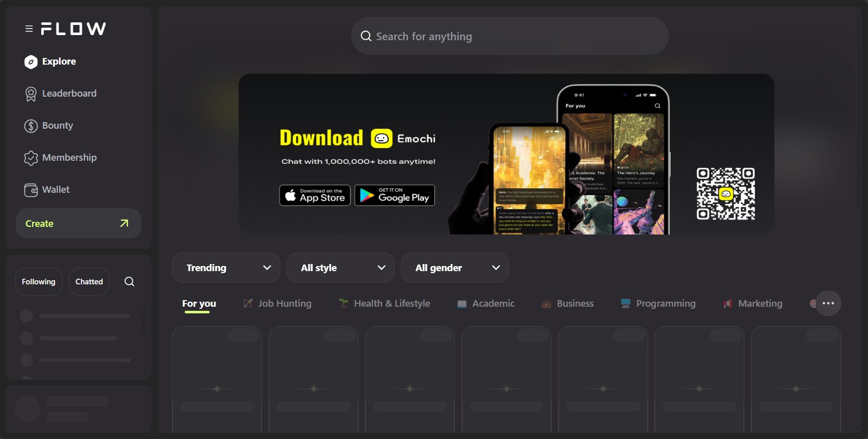
Task: Click Get it on Google Play
Action: coord(395,195)
